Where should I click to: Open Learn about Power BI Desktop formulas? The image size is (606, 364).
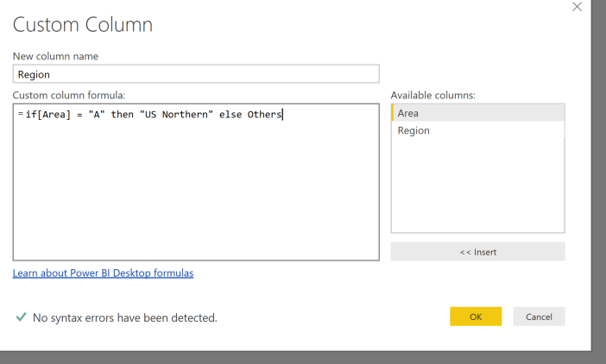click(x=103, y=273)
